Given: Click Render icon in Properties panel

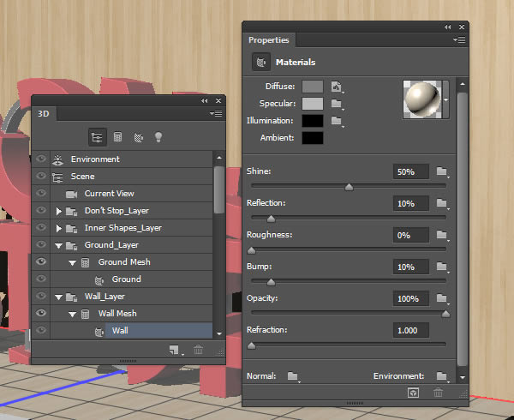Looking at the screenshot, I should tap(413, 393).
